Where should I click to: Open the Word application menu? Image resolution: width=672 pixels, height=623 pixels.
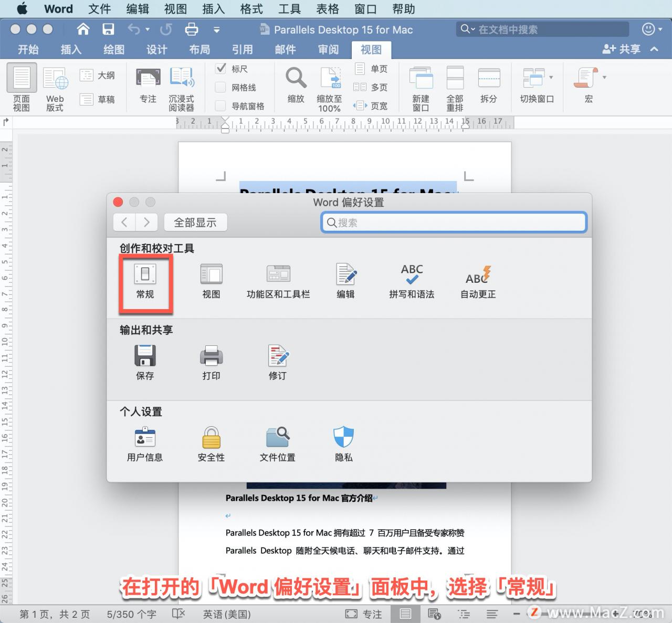point(58,9)
